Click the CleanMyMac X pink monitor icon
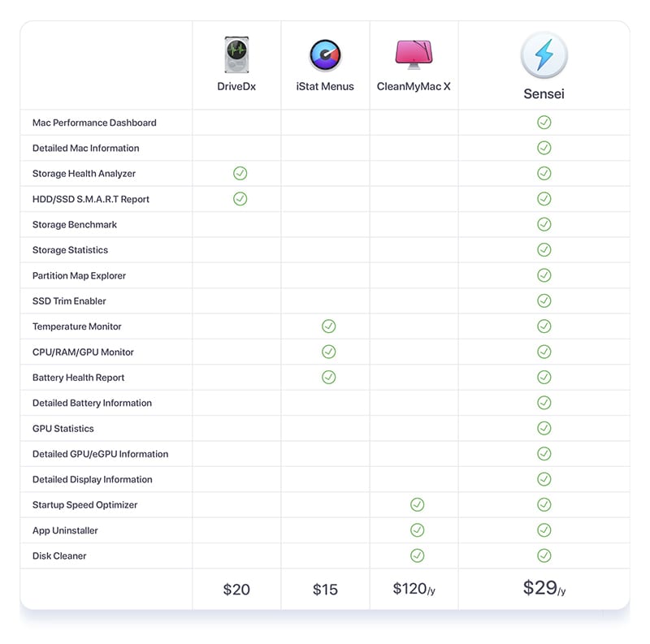This screenshot has height=644, width=650. 414,54
